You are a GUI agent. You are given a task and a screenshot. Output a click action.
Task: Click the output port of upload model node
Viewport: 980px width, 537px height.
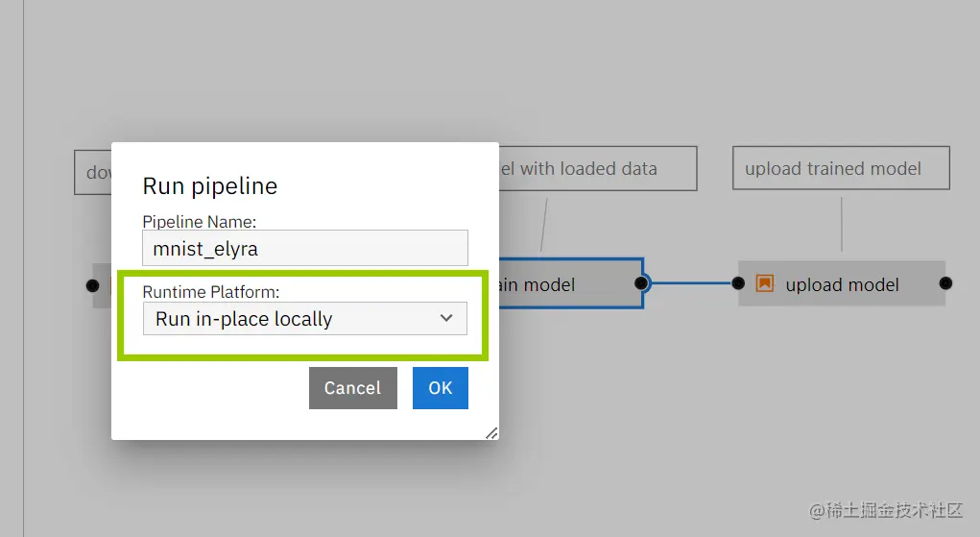click(945, 283)
